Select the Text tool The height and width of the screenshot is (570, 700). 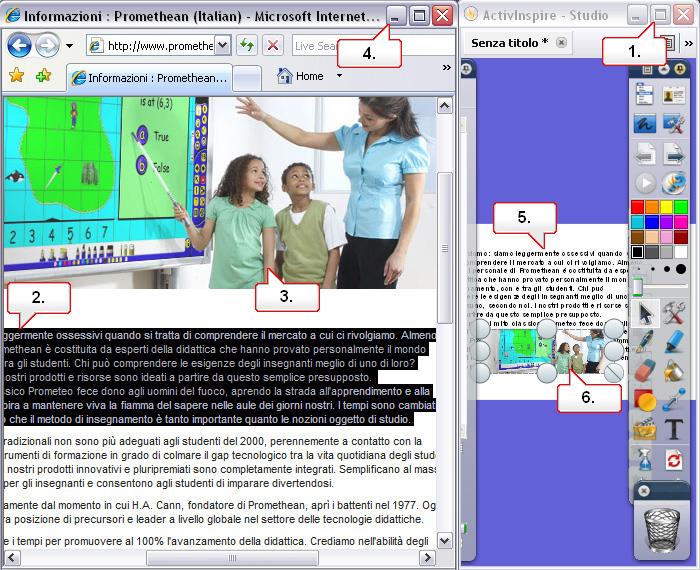(674, 429)
